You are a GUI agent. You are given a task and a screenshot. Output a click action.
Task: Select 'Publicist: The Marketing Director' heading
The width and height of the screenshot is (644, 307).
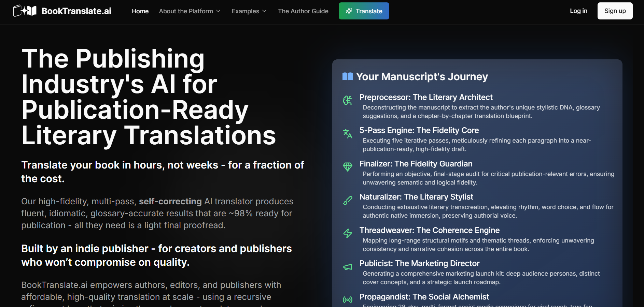(419, 263)
